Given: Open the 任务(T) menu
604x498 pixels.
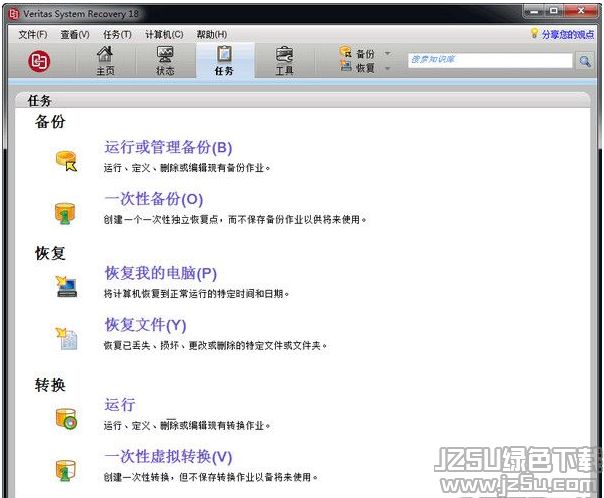Looking at the screenshot, I should click(x=117, y=35).
